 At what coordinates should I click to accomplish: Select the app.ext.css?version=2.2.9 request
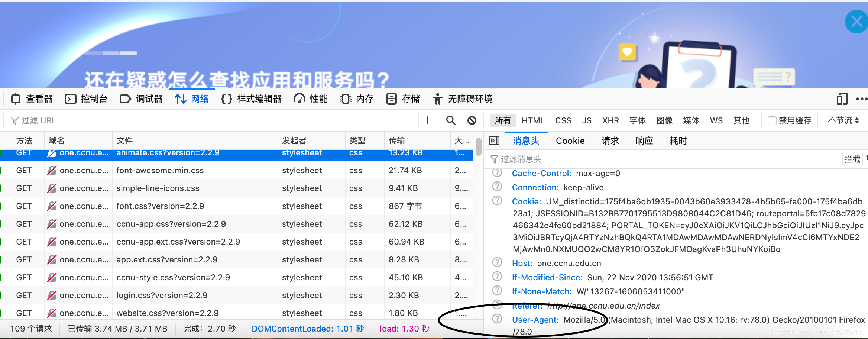pos(236,260)
